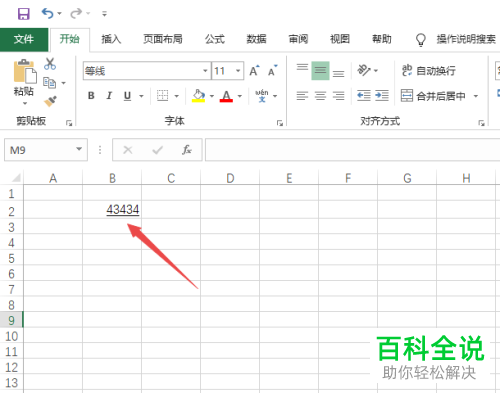Expand the 粘贴 paste options arrow
This screenshot has height=393, width=500.
25,103
